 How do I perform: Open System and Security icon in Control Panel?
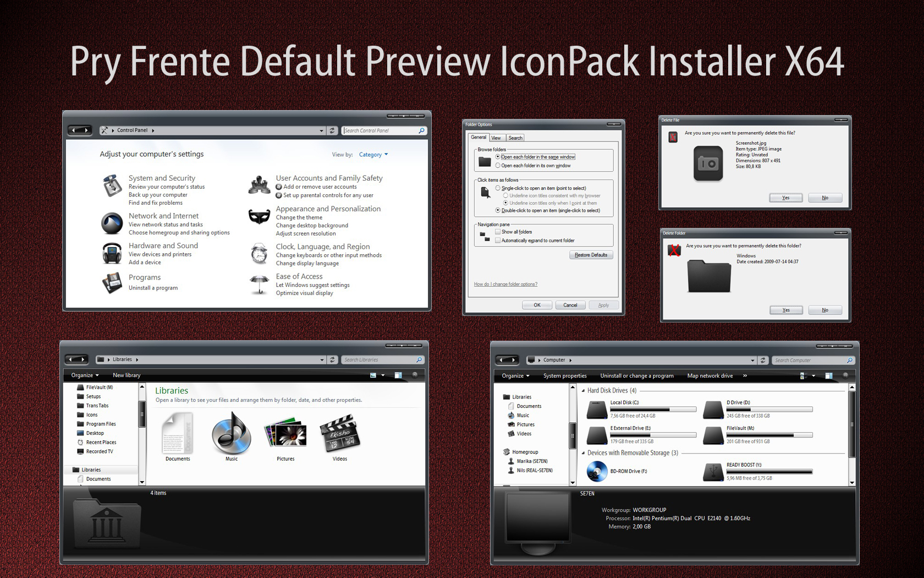click(x=112, y=186)
